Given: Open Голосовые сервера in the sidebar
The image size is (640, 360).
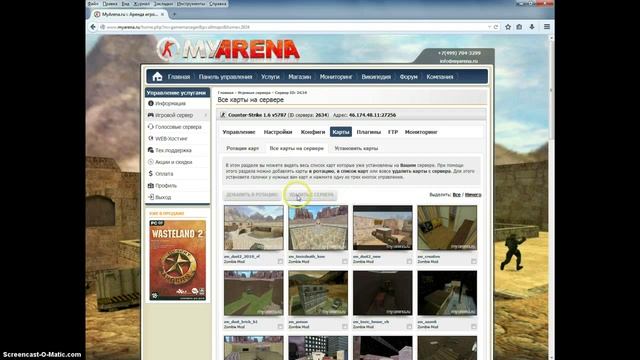Looking at the screenshot, I should (178, 127).
